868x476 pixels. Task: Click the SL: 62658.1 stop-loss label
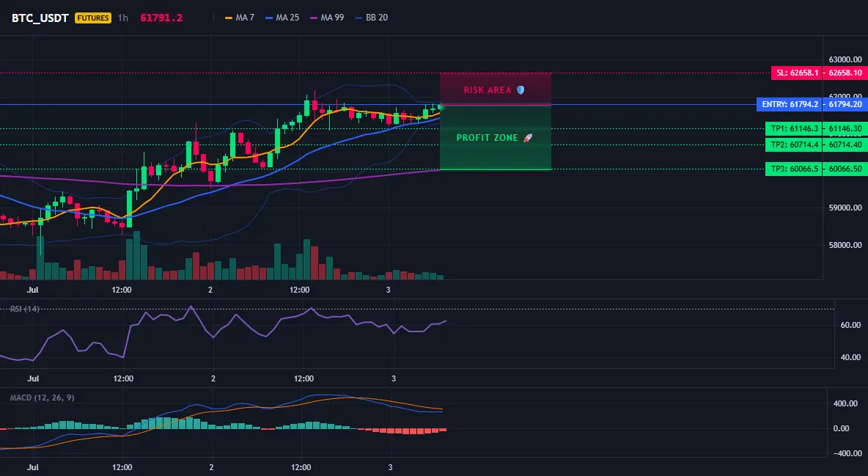tap(797, 73)
